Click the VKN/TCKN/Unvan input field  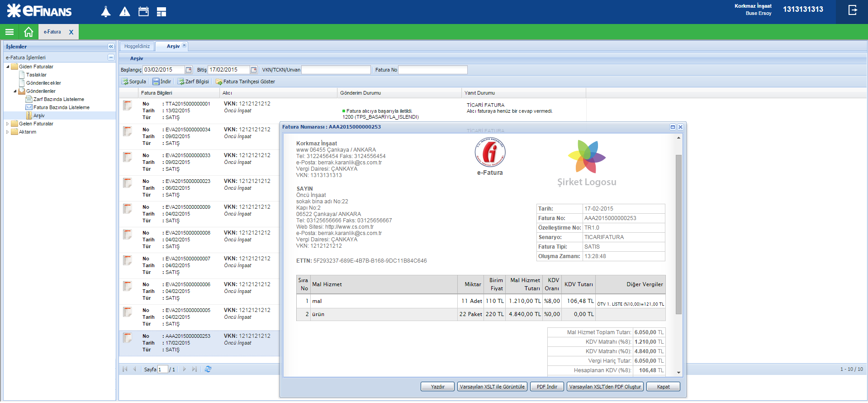tap(336, 70)
